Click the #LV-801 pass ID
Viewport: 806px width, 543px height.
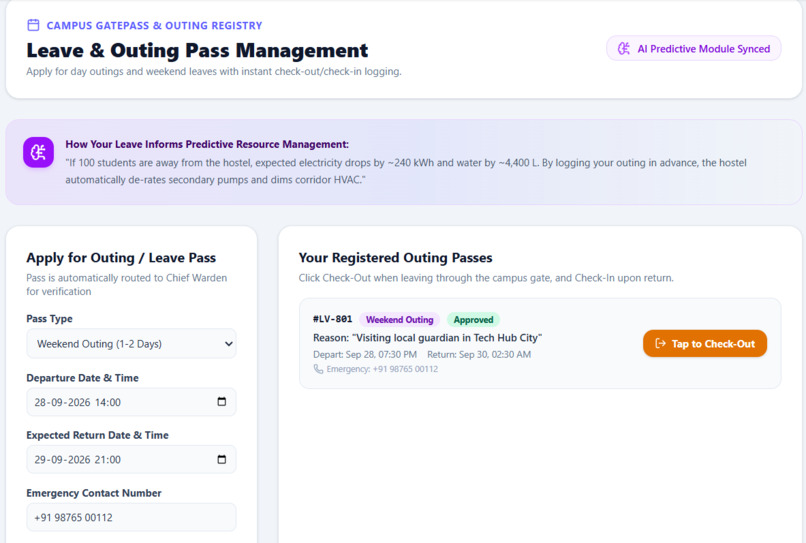(x=333, y=319)
